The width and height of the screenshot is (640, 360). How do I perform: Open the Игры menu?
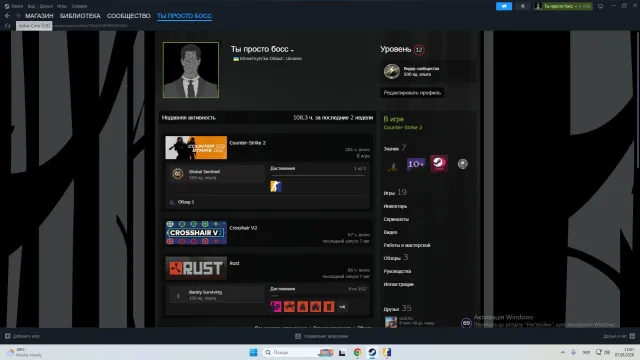(x=62, y=6)
